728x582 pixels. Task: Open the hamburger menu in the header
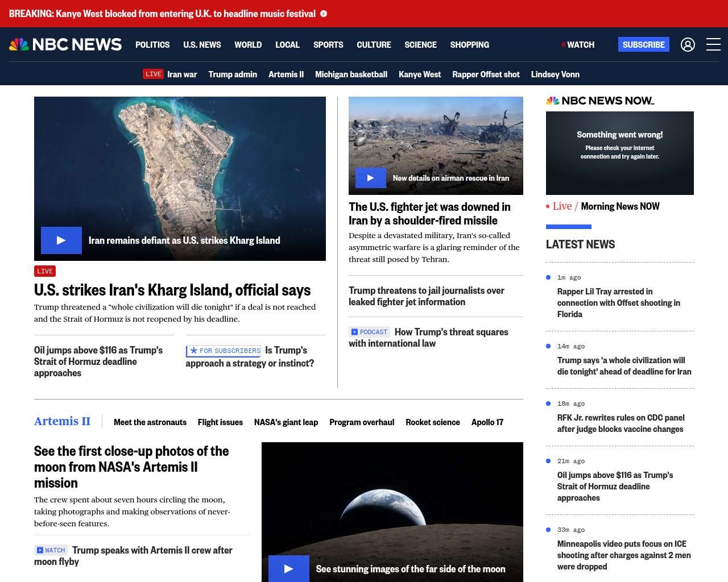coord(713,44)
